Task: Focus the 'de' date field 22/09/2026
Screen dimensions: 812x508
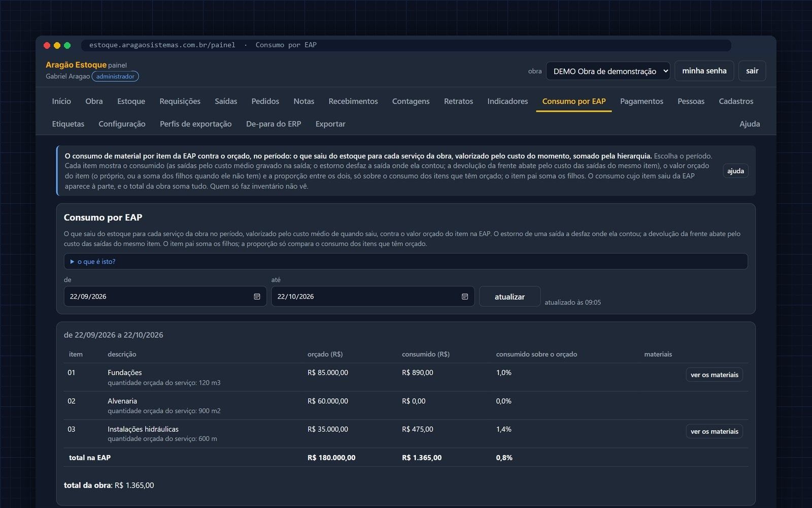Action: click(165, 297)
